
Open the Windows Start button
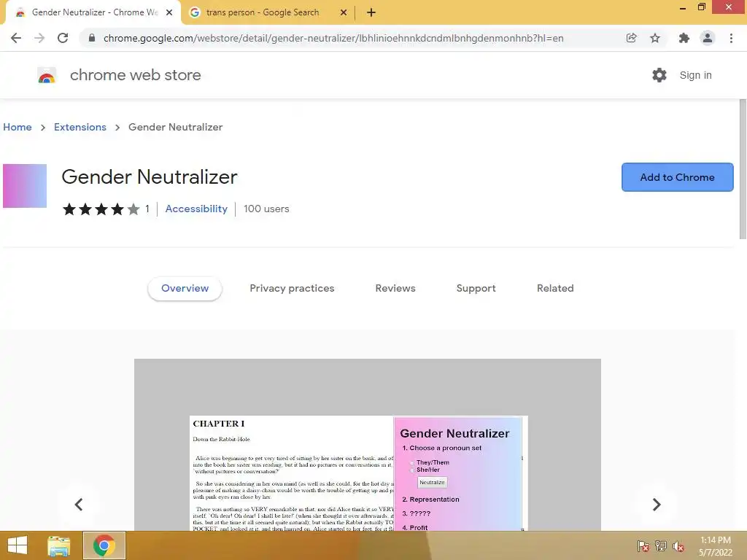(18, 545)
